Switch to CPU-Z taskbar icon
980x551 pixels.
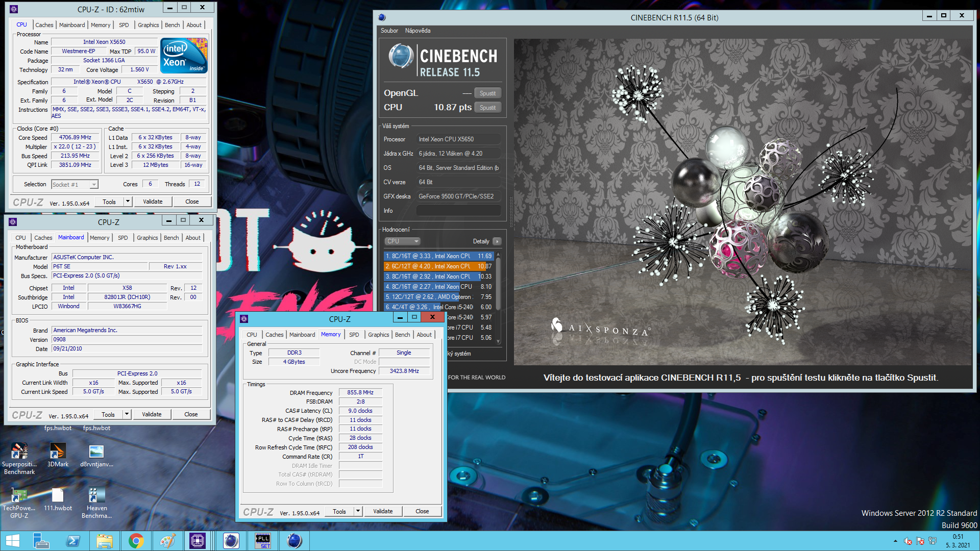pos(198,541)
